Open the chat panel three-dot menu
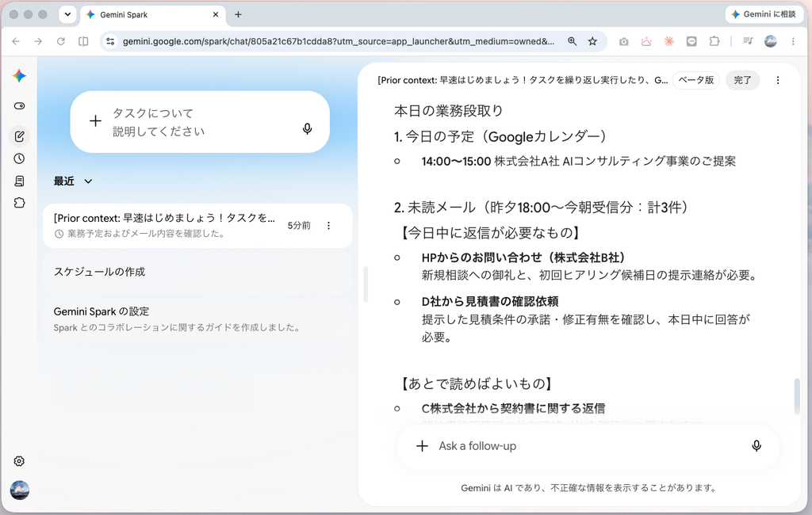The image size is (812, 515). point(777,80)
